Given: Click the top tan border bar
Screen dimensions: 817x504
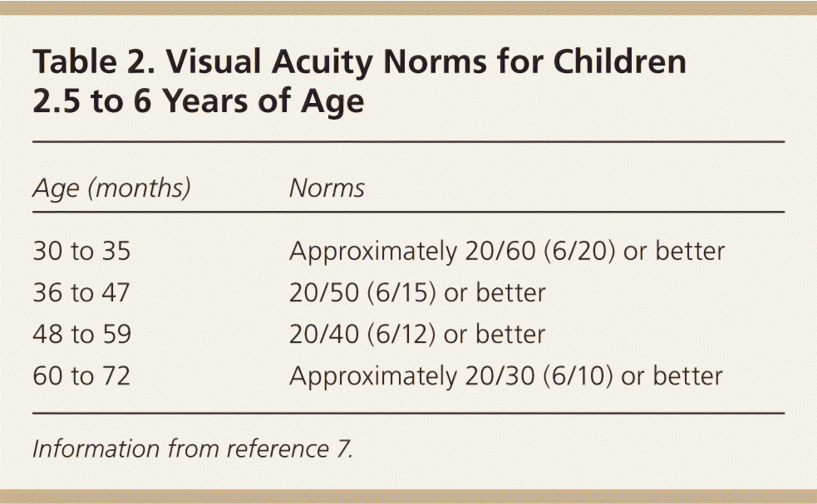Looking at the screenshot, I should pyautogui.click(x=408, y=7).
